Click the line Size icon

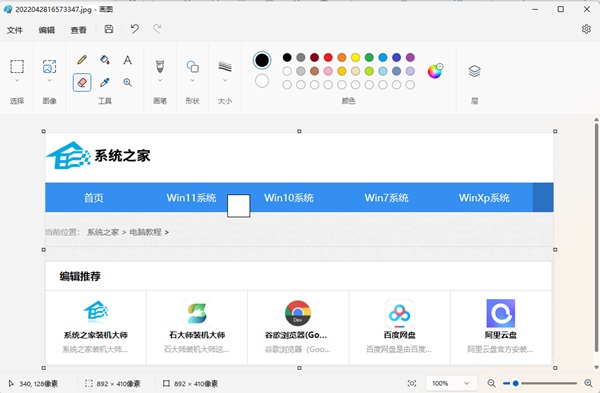click(225, 66)
